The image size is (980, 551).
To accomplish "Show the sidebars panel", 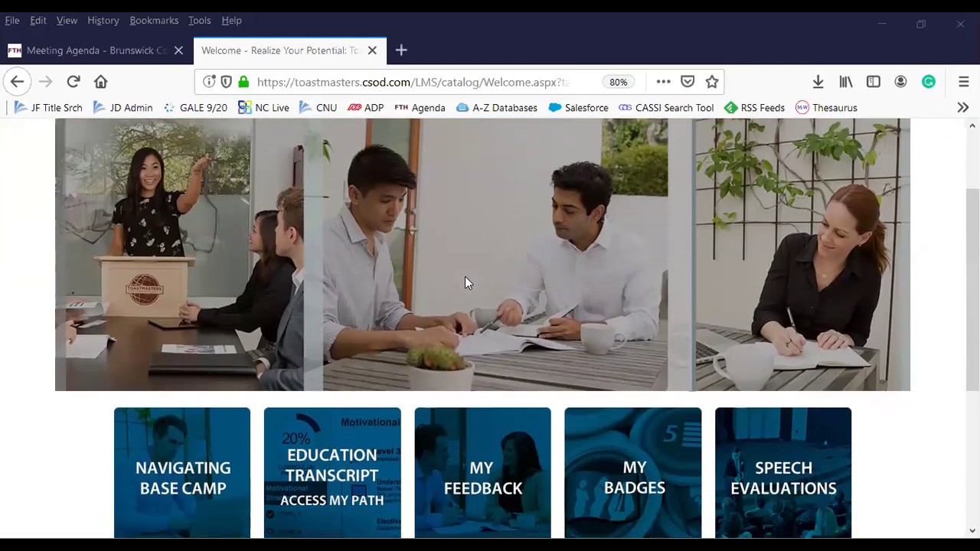I will (x=874, y=82).
